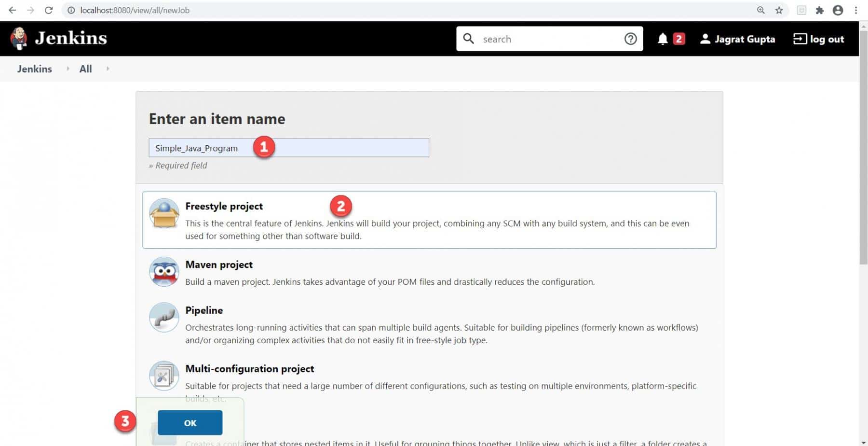The image size is (868, 446).
Task: Open the search help question mark icon
Action: pyautogui.click(x=631, y=39)
